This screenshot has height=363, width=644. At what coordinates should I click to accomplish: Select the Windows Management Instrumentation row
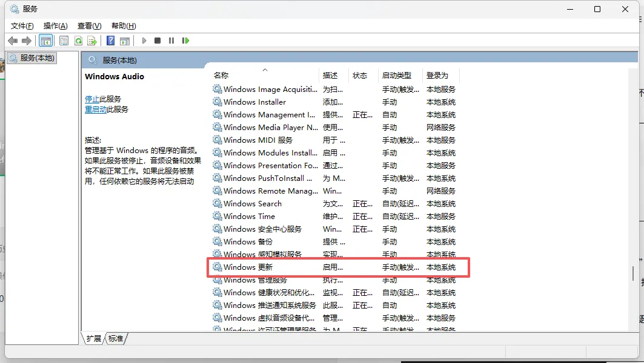click(334, 115)
